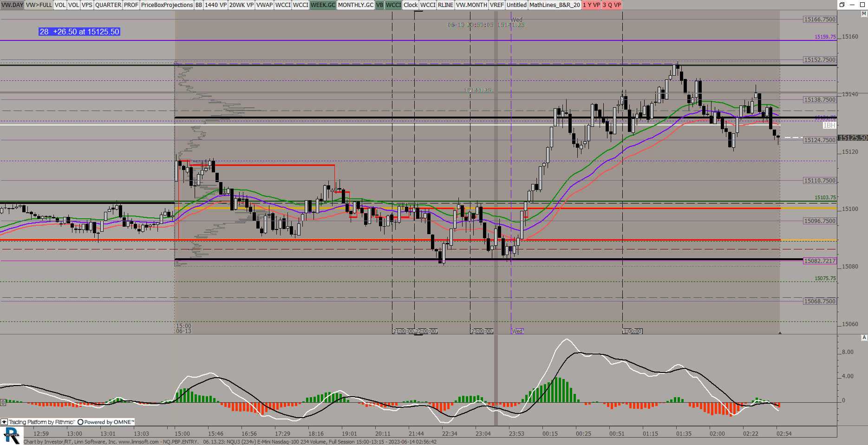Click the 15:00 06-13 session start label
This screenshot has width=868, height=445.
click(x=183, y=328)
